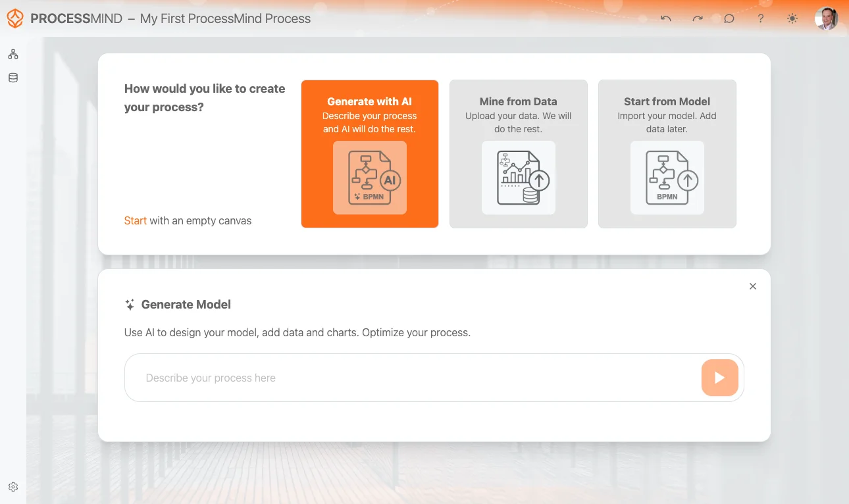
Task: Open help via the question mark icon
Action: pos(761,18)
